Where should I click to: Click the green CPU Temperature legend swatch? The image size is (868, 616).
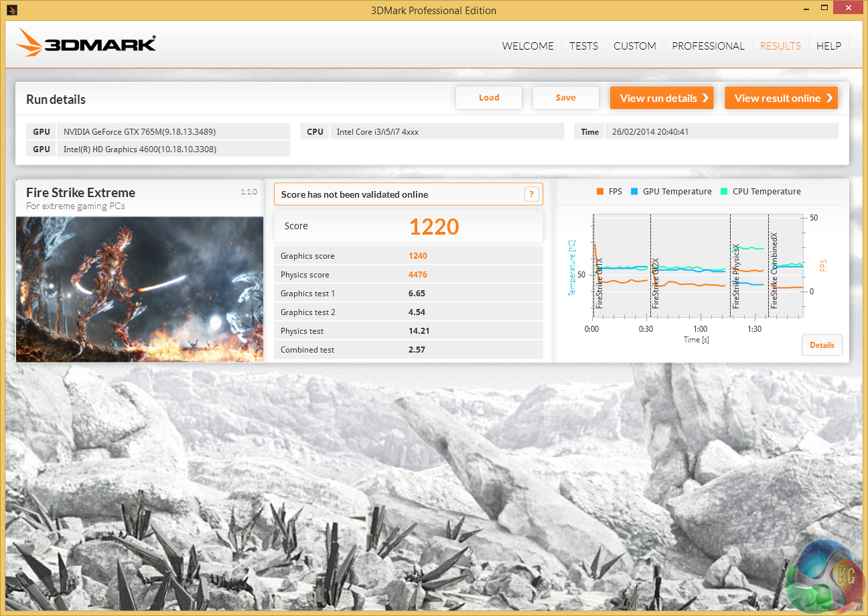[x=724, y=192]
